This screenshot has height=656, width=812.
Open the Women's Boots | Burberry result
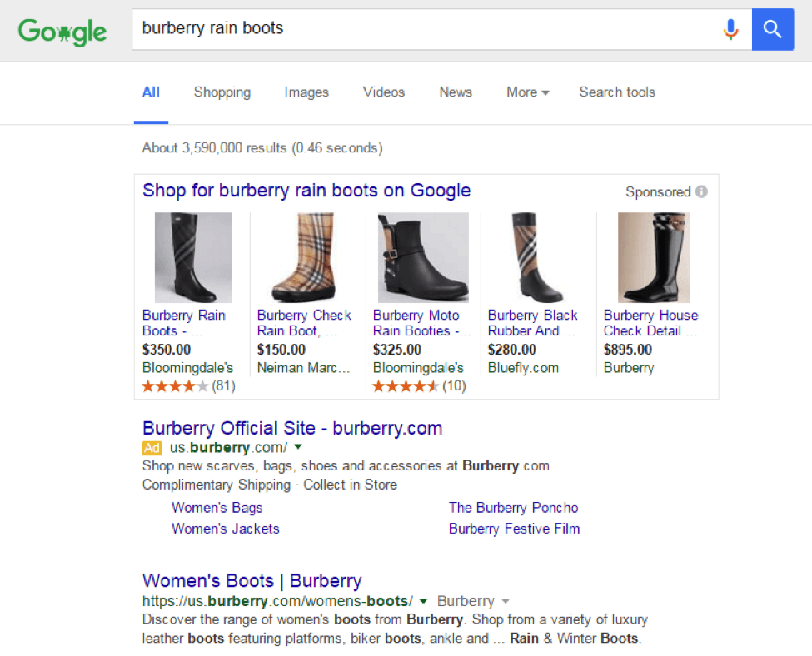252,580
